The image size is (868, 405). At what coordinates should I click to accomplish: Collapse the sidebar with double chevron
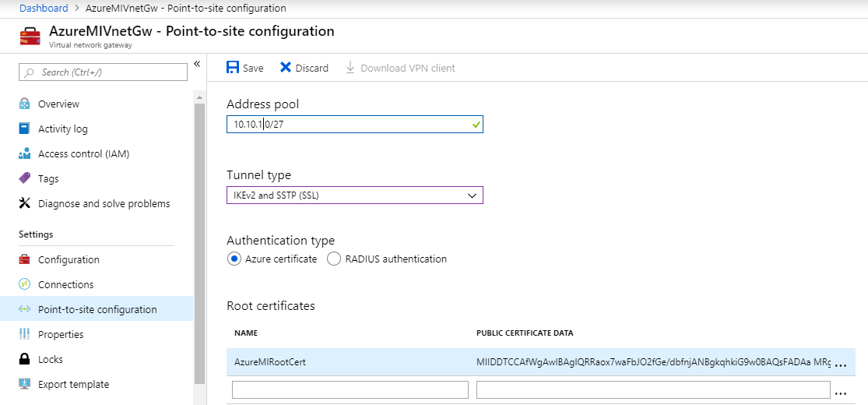tap(196, 65)
